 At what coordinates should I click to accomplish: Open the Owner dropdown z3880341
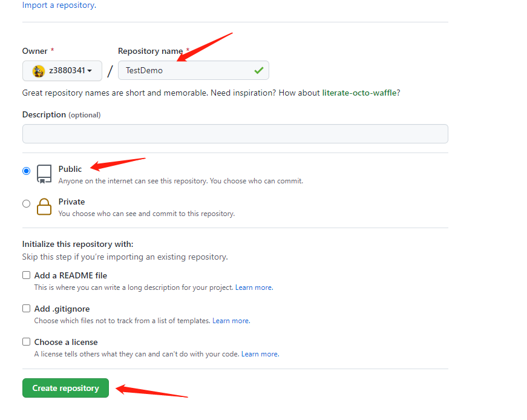click(62, 71)
